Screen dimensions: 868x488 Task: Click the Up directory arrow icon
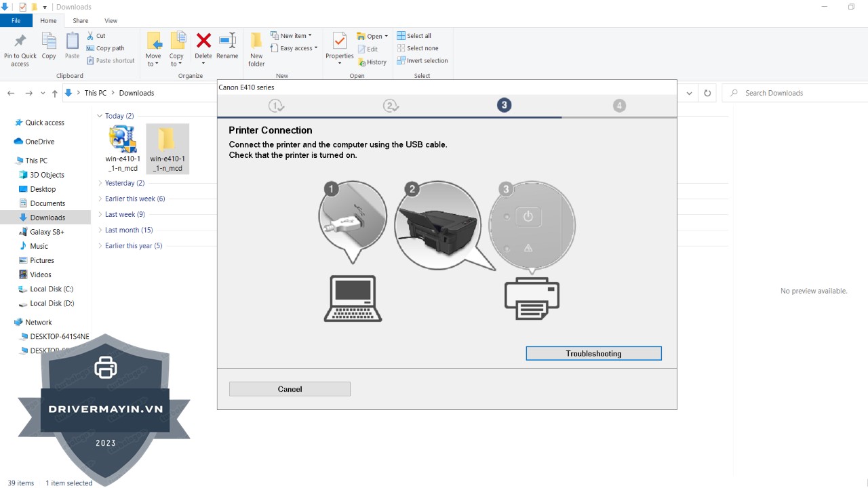tap(55, 94)
